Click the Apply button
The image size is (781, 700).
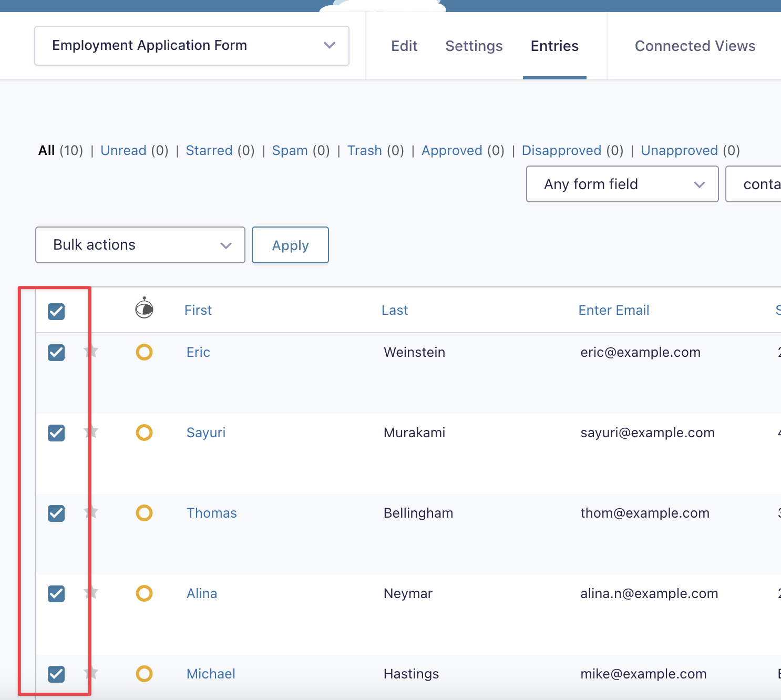pyautogui.click(x=290, y=245)
